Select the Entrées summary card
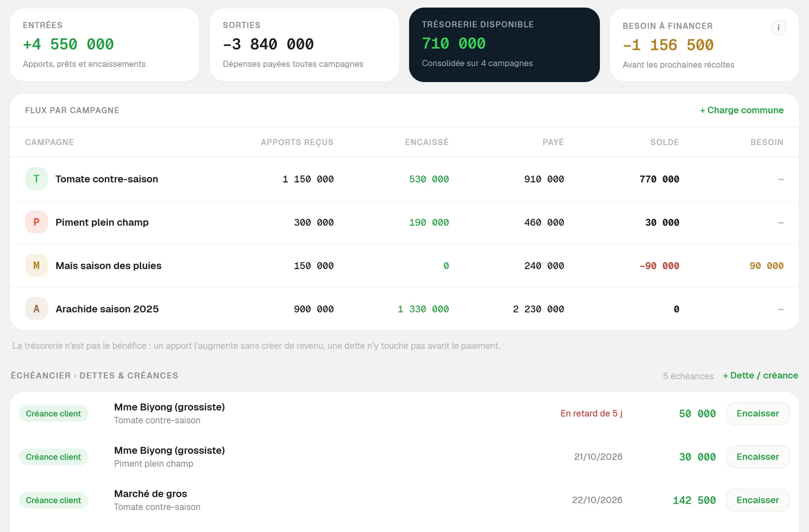The image size is (809, 532). 104,45
